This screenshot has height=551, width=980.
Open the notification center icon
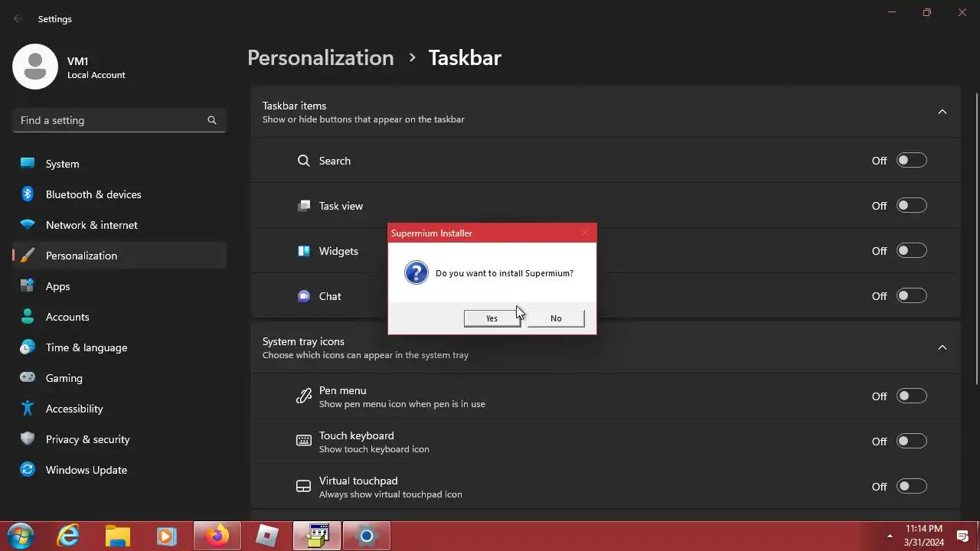963,536
